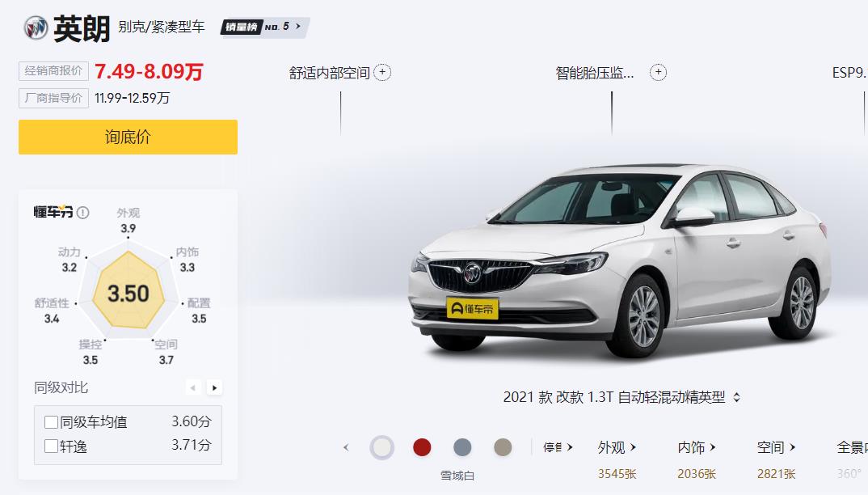Image resolution: width=868 pixels, height=495 pixels.
Task: Expand the 内饰 photos arrow
Action: (713, 446)
